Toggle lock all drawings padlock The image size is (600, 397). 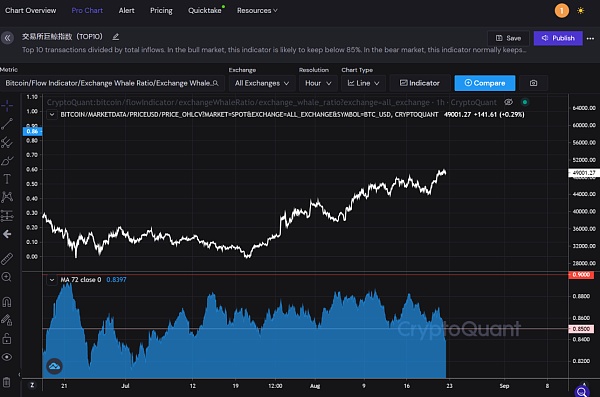pyautogui.click(x=7, y=338)
